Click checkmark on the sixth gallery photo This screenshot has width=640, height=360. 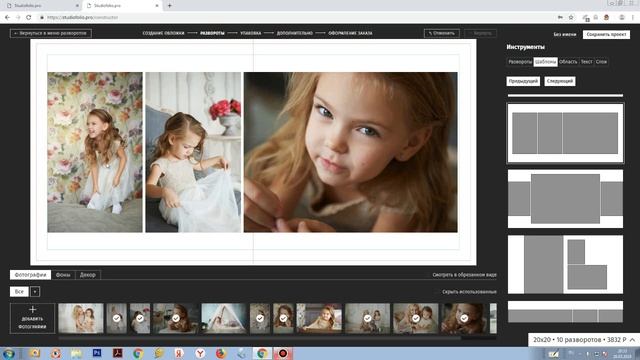260,318
